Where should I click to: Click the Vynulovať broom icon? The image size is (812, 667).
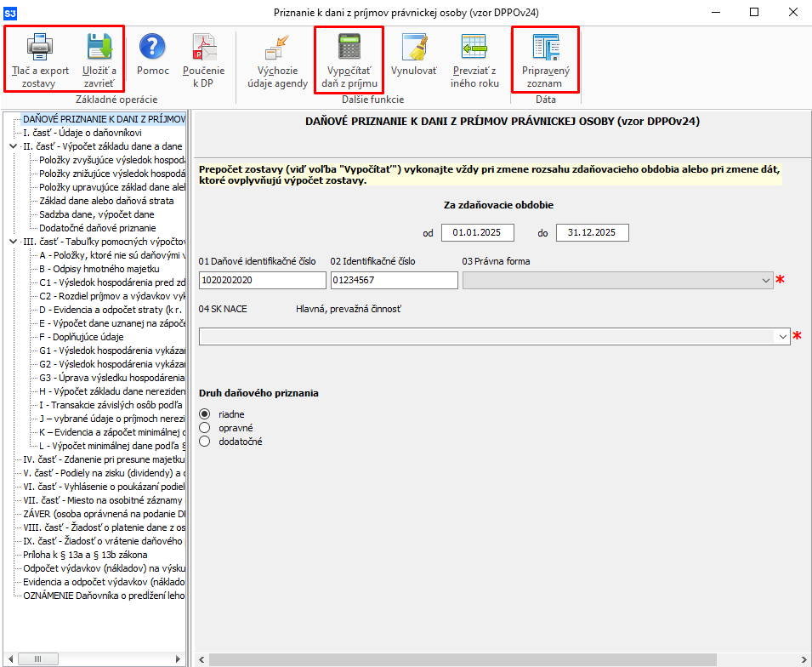[x=414, y=47]
